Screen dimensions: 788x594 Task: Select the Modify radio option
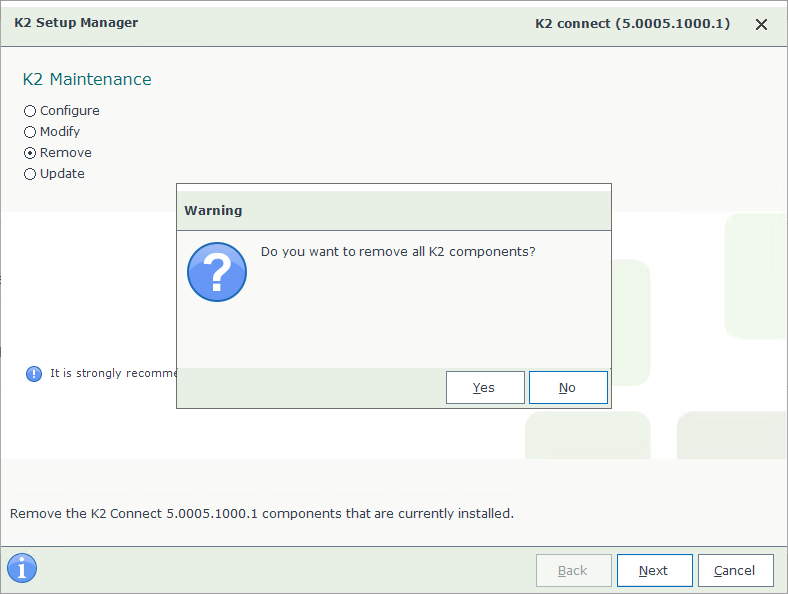coord(52,132)
